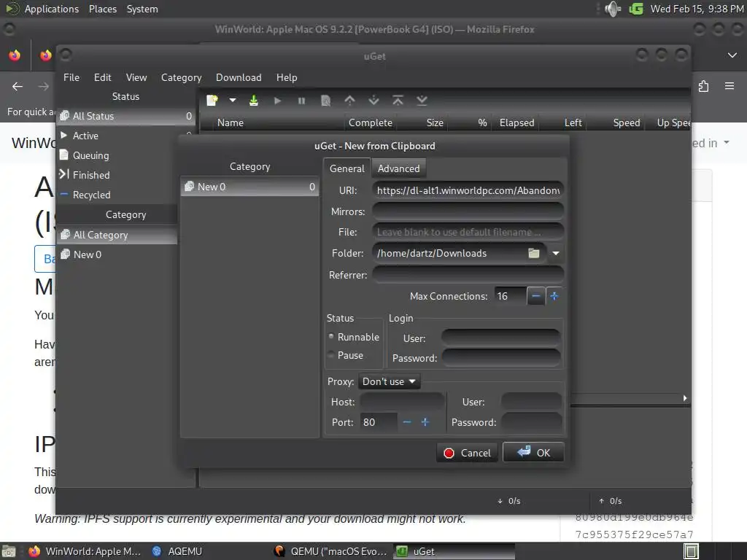The height and width of the screenshot is (560, 747).
Task: Click the start (play) toolbar icon in uGet
Action: (x=278, y=101)
